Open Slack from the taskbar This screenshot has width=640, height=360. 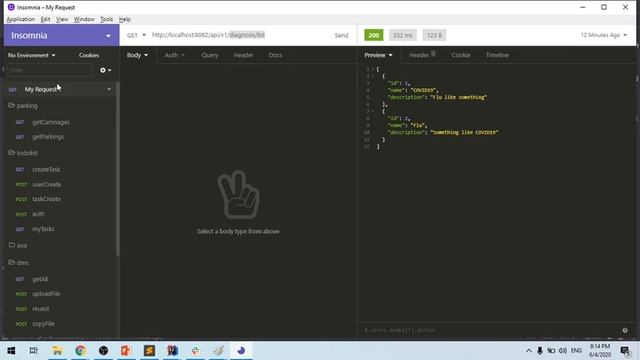(x=196, y=351)
